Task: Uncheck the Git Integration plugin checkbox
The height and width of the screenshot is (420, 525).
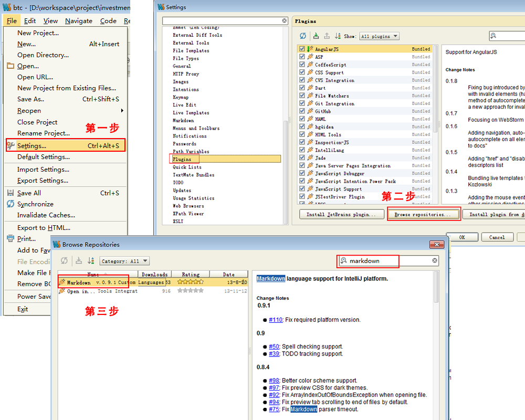Action: point(302,103)
